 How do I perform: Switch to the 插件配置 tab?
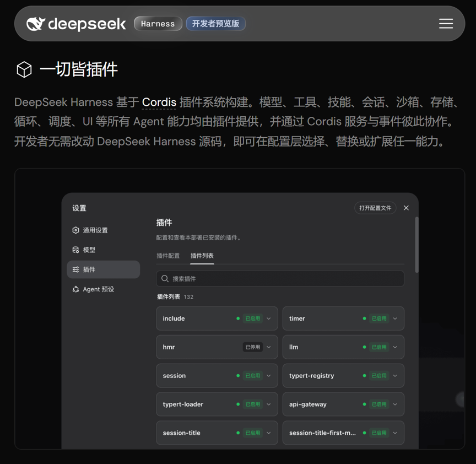coord(168,256)
